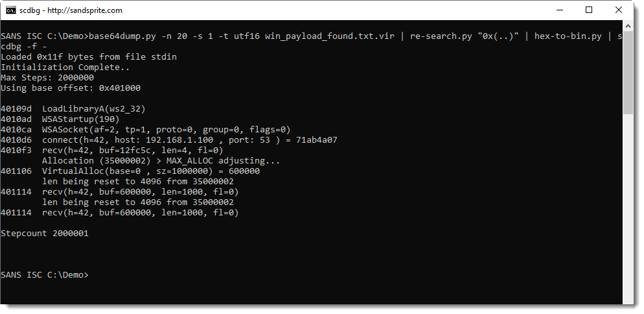The height and width of the screenshot is (314, 644).
Task: Click the scdbg - http://sandsprite.com title bar
Action: 71,10
